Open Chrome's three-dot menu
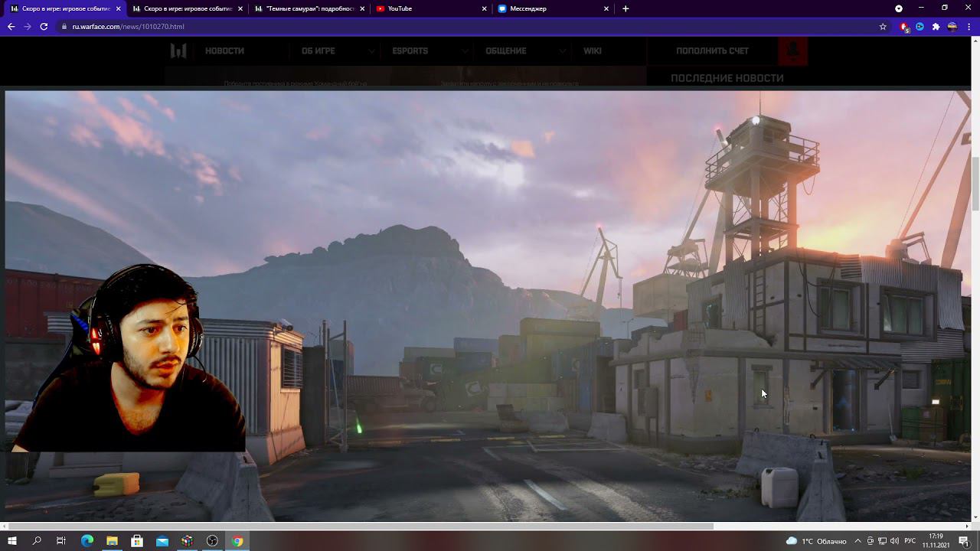980x551 pixels. pyautogui.click(x=969, y=26)
